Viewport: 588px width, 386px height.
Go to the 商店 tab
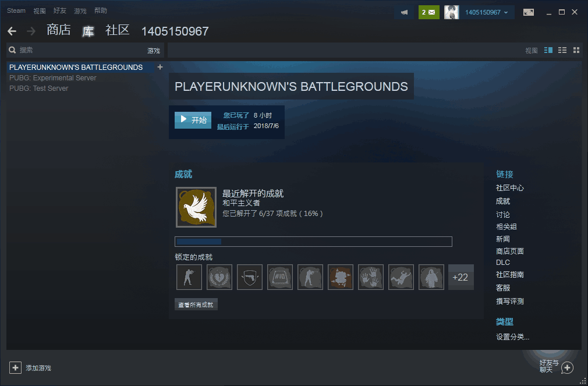[58, 30]
